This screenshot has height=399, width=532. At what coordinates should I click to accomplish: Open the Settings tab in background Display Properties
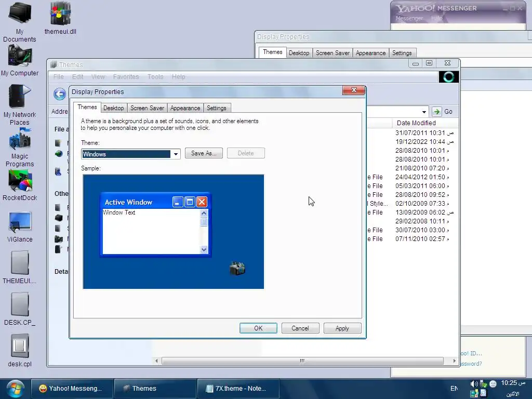pos(402,53)
